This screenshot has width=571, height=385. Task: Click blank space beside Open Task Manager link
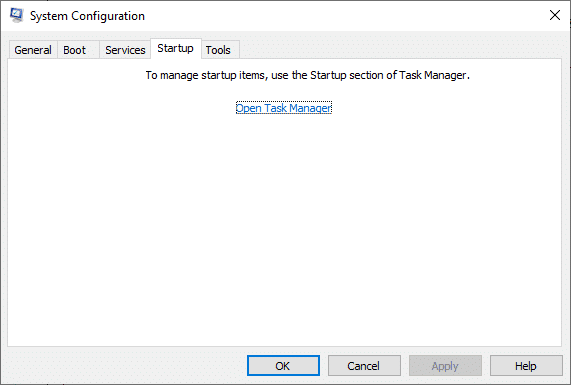tap(437, 108)
